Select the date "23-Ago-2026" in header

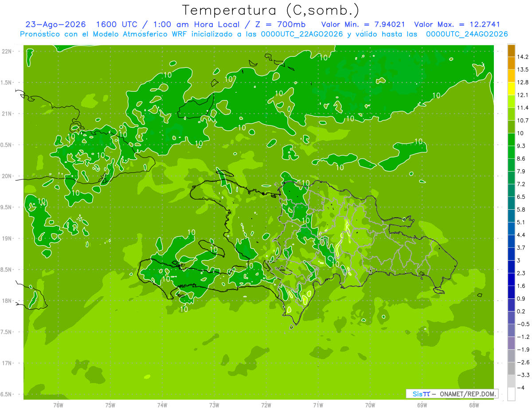(55, 25)
